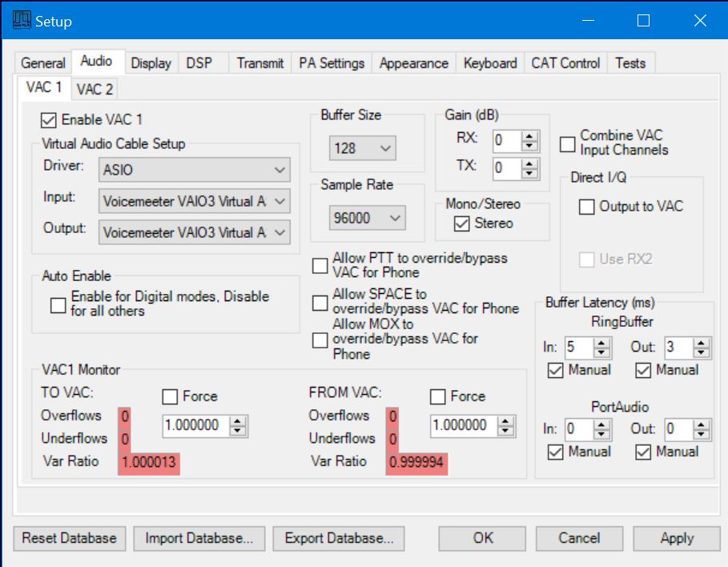Increase PortAudio In latency spinner
Screen dimensions: 728x567
click(x=602, y=424)
